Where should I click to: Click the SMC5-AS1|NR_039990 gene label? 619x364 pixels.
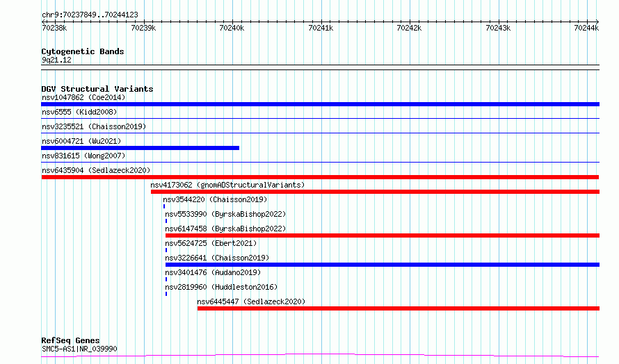(x=79, y=349)
